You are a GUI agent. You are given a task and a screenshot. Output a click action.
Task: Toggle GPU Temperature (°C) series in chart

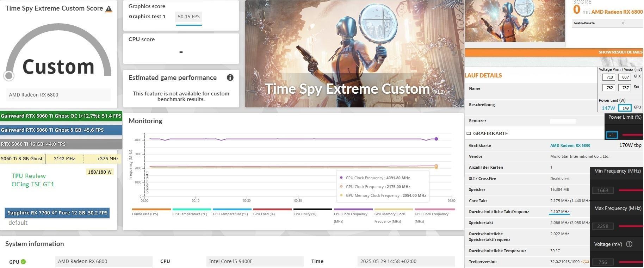tap(232, 212)
